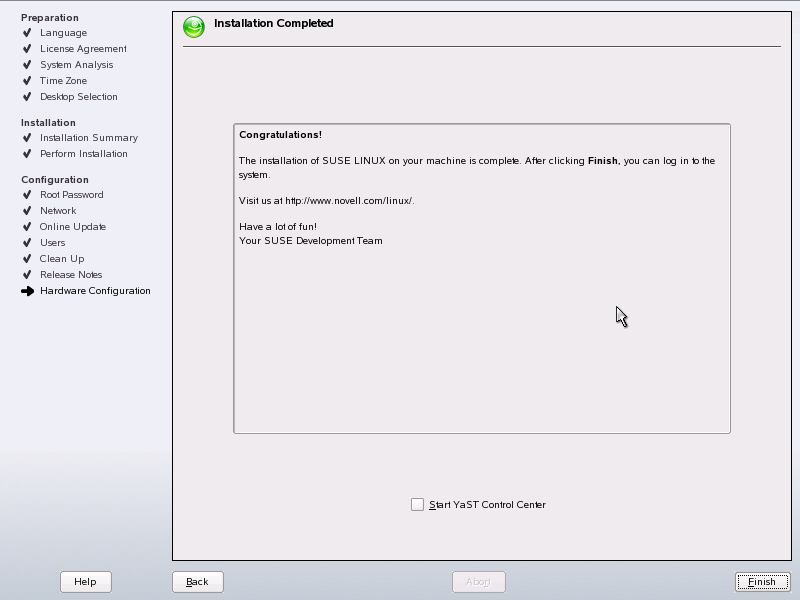
Task: Click the Finish button
Action: click(762, 582)
